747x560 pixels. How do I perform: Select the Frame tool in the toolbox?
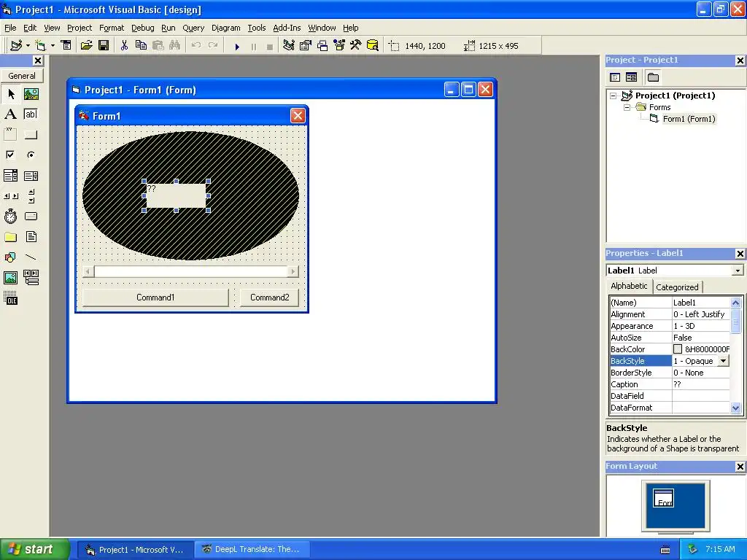click(x=10, y=135)
